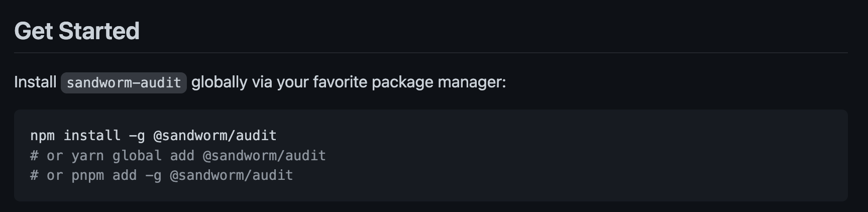
Task: Click @sandworm/audit in the yarn line
Action: pyautogui.click(x=264, y=156)
